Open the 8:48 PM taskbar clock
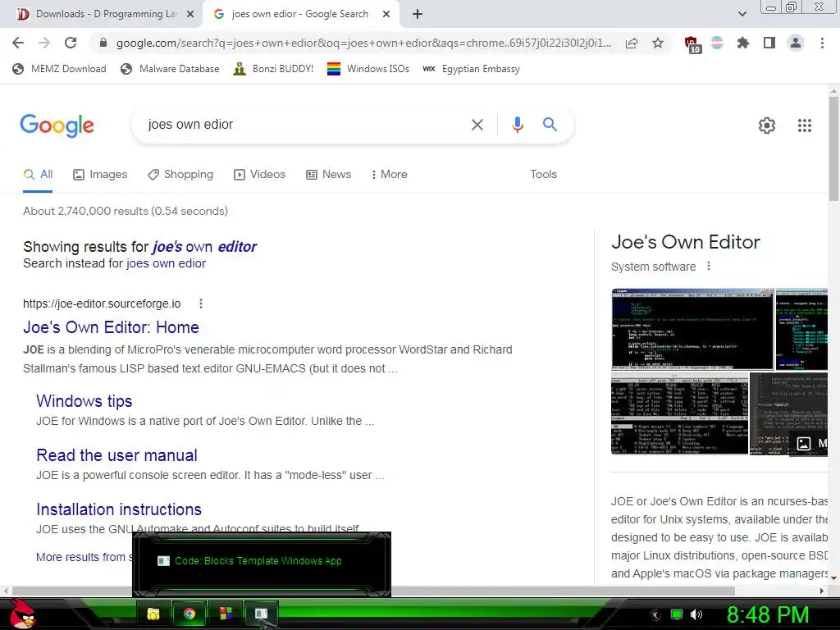The image size is (840, 630). [768, 614]
